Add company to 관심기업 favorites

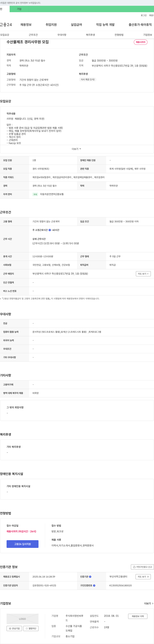[14, 628]
